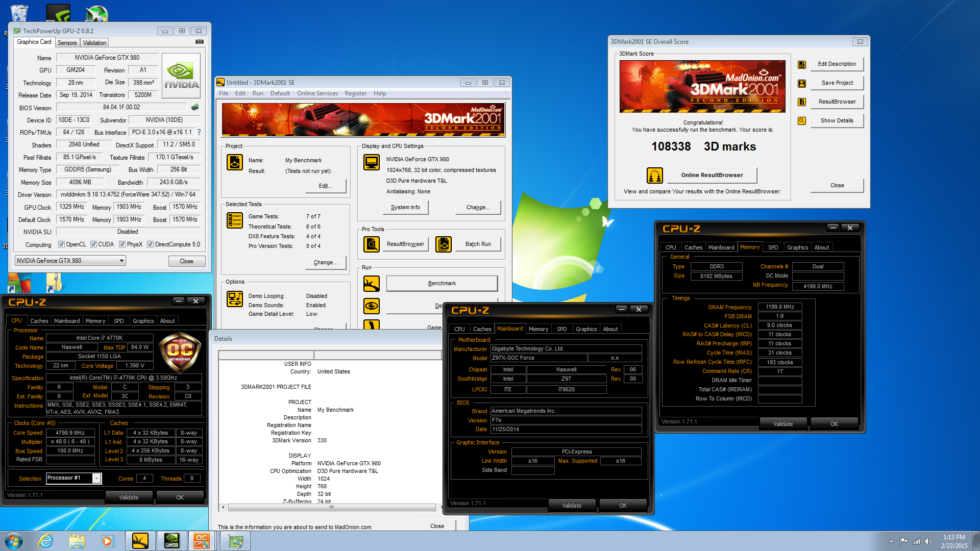Open the NVIDIA GeForce GTX 980 dropdown
980x551 pixels.
click(x=70, y=261)
